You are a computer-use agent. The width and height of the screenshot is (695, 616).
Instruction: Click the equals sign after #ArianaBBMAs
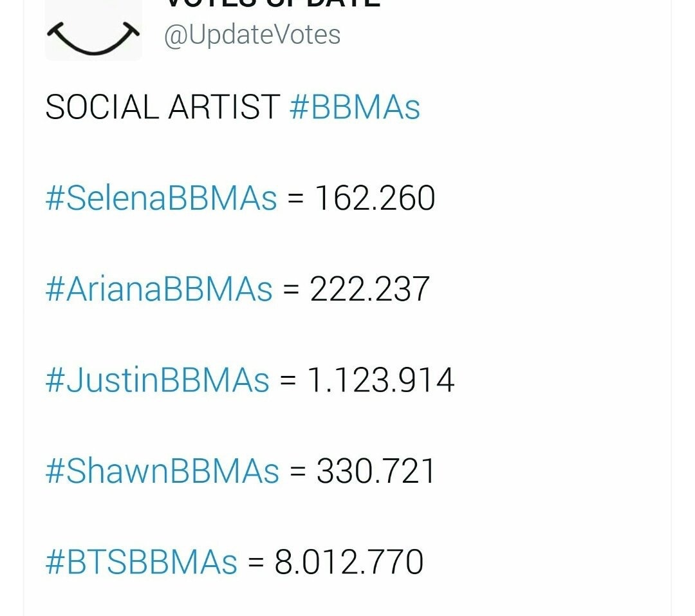[292, 290]
